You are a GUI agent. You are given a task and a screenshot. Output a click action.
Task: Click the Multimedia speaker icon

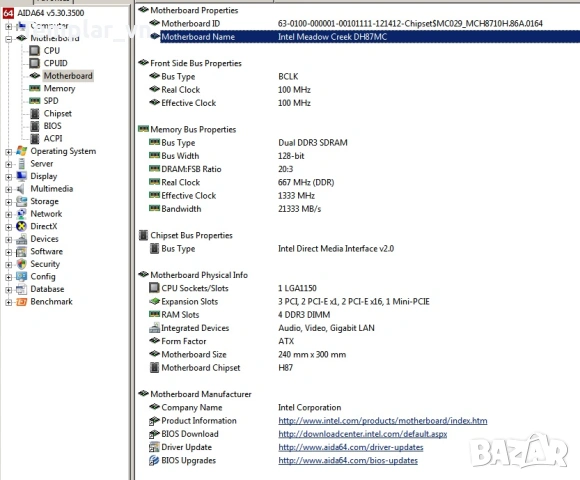click(21, 189)
